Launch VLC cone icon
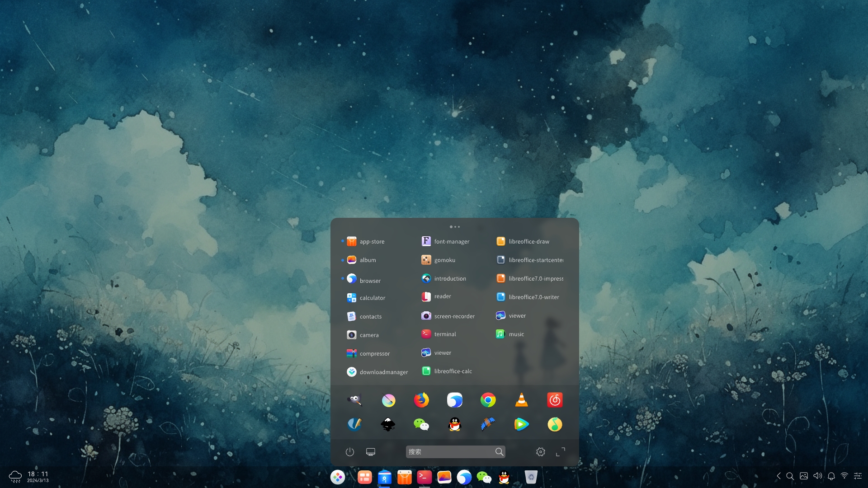 [521, 400]
